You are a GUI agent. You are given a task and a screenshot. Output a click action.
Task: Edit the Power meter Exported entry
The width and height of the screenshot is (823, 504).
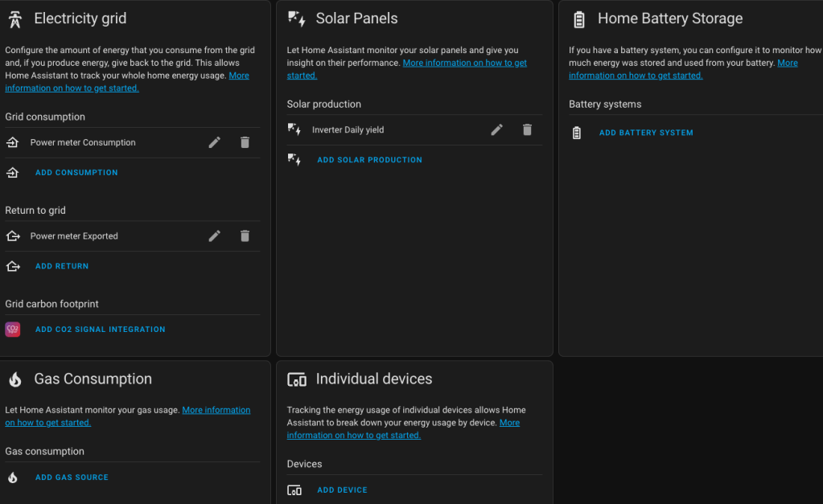click(214, 236)
